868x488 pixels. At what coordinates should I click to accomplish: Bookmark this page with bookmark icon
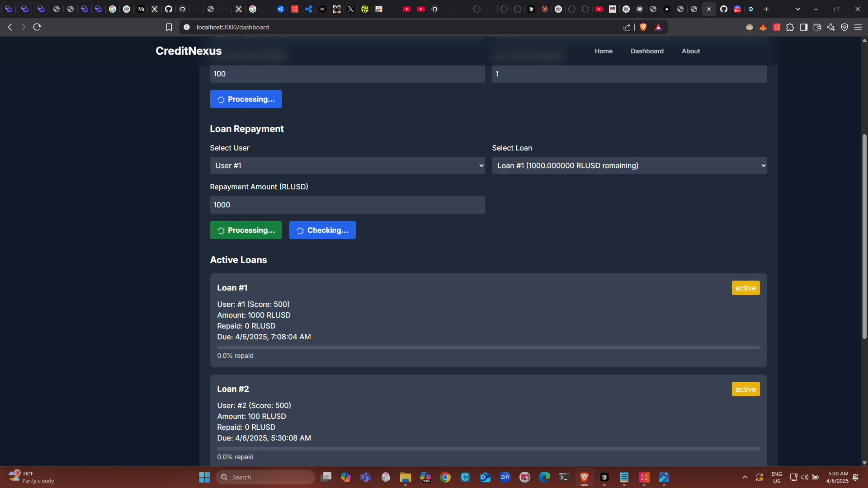point(169,27)
